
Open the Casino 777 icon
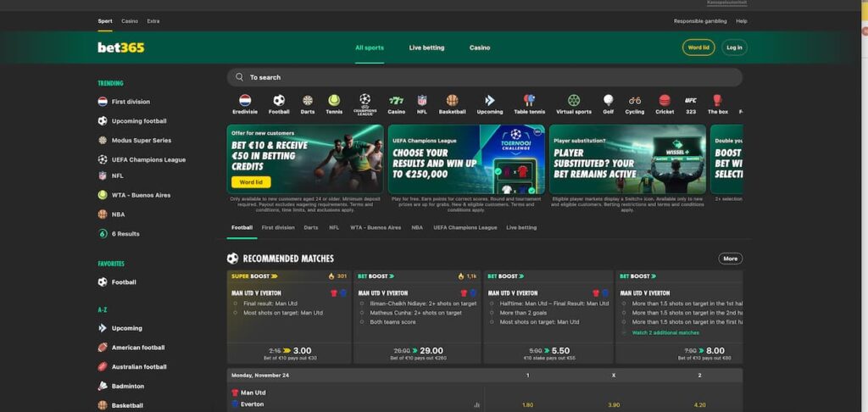coord(397,100)
